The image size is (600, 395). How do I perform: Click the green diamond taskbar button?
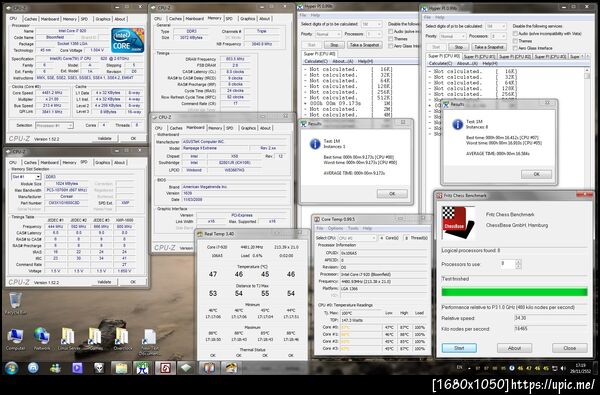click(x=186, y=368)
